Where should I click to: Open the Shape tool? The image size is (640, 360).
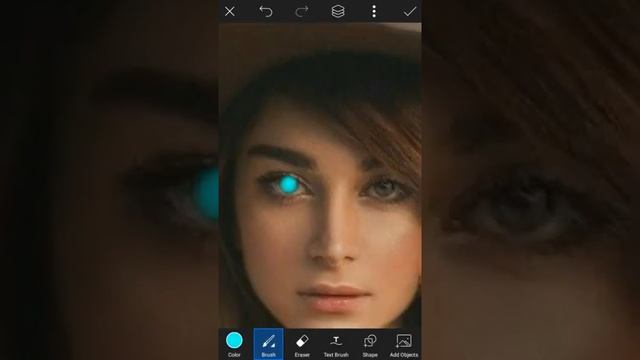coord(370,344)
